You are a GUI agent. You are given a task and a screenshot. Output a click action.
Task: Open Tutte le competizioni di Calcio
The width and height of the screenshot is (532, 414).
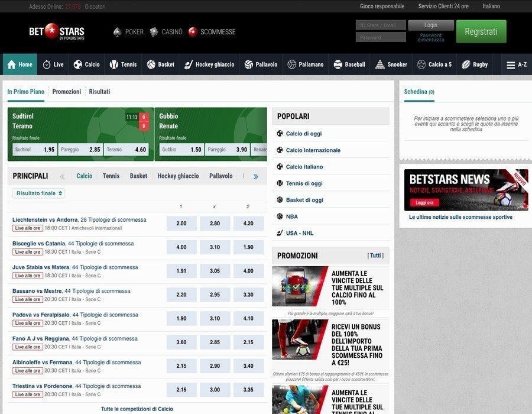click(x=137, y=409)
